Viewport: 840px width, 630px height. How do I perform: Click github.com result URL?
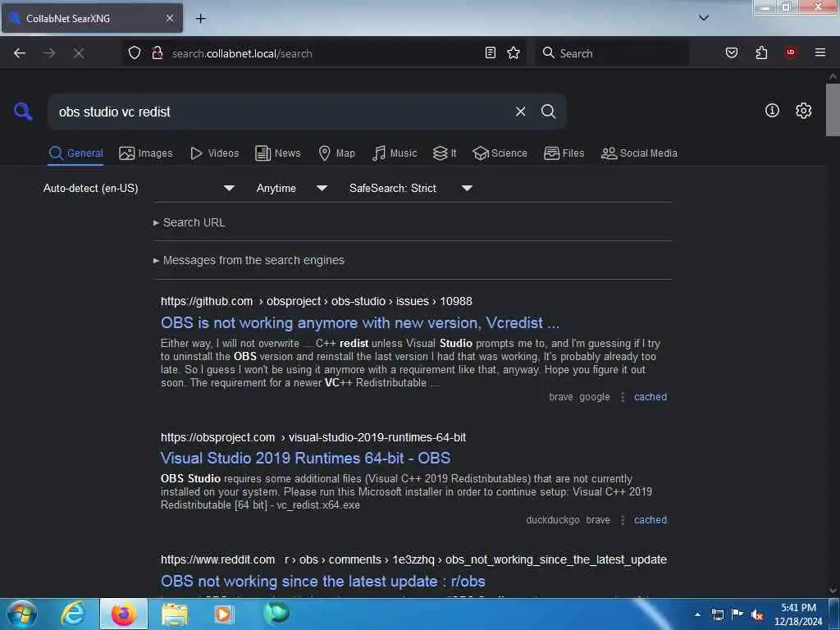pyautogui.click(x=316, y=301)
